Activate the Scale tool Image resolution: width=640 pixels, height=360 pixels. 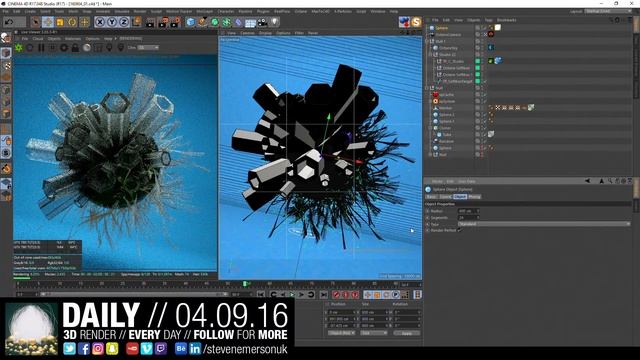[x=60, y=22]
